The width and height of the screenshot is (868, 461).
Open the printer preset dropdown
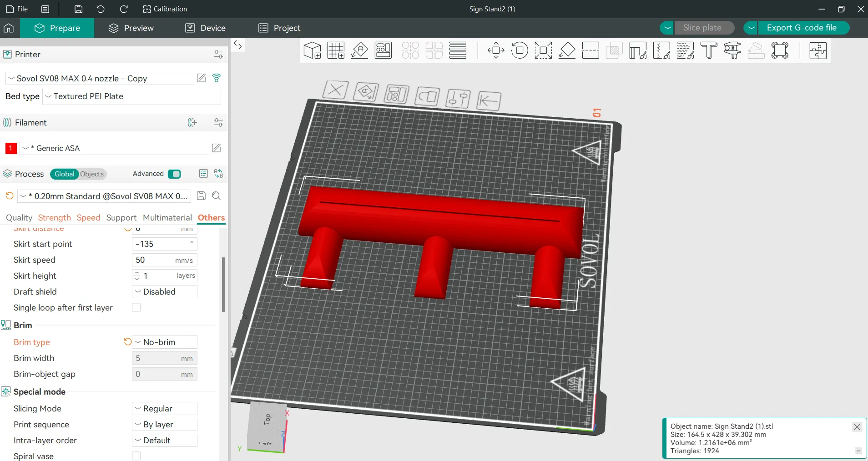[x=100, y=78]
